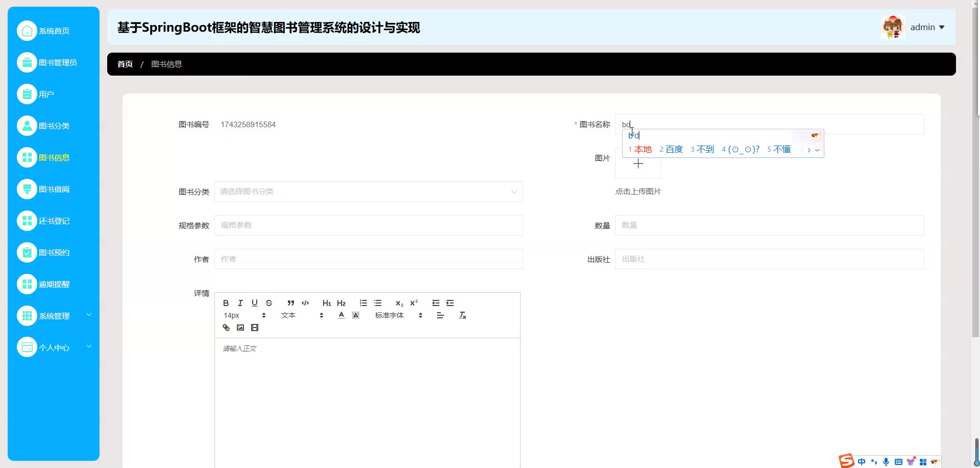980x468 pixels.
Task: Focus the 出版社 input field
Action: click(769, 259)
